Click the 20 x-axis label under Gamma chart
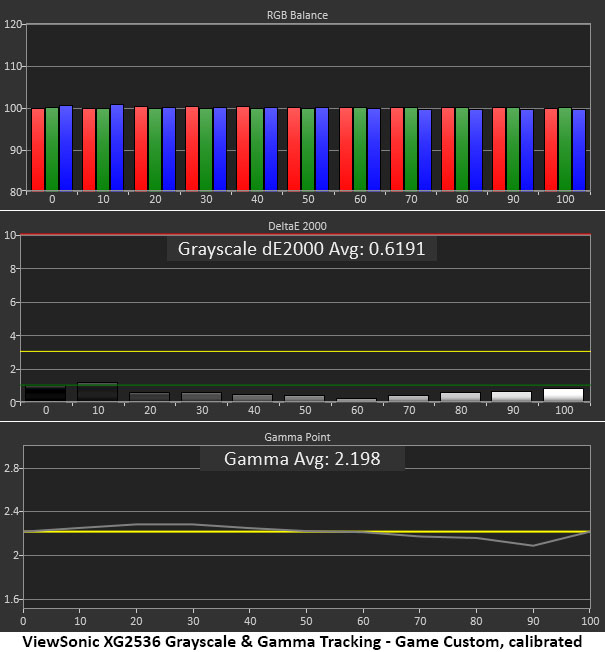Image resolution: width=605 pixels, height=652 pixels. pyautogui.click(x=136, y=622)
